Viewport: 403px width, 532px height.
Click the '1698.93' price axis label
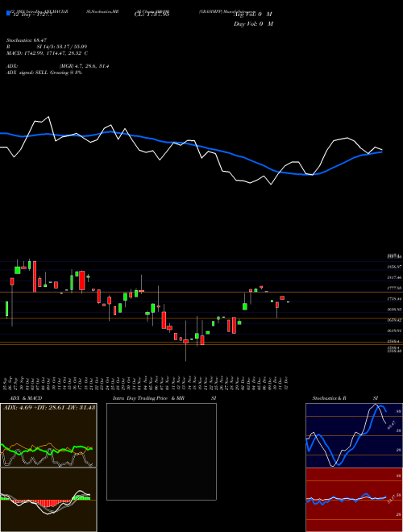pyautogui.click(x=394, y=310)
